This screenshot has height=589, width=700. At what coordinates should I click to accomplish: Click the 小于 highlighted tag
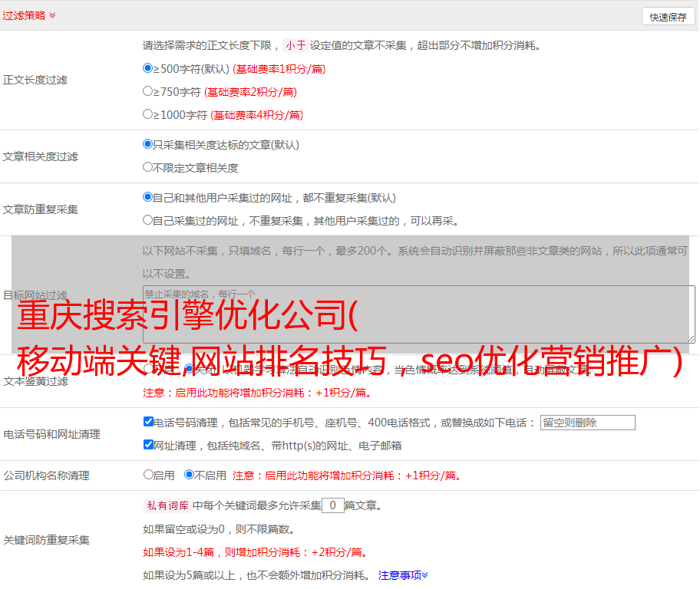pos(296,45)
